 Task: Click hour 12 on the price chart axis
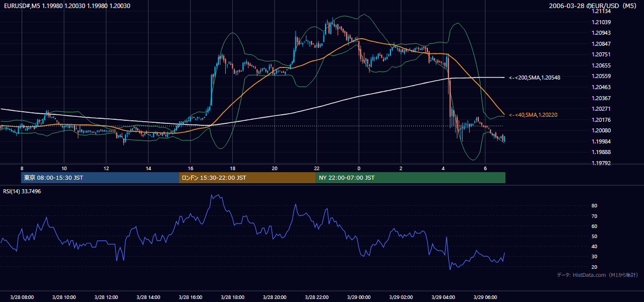106,168
